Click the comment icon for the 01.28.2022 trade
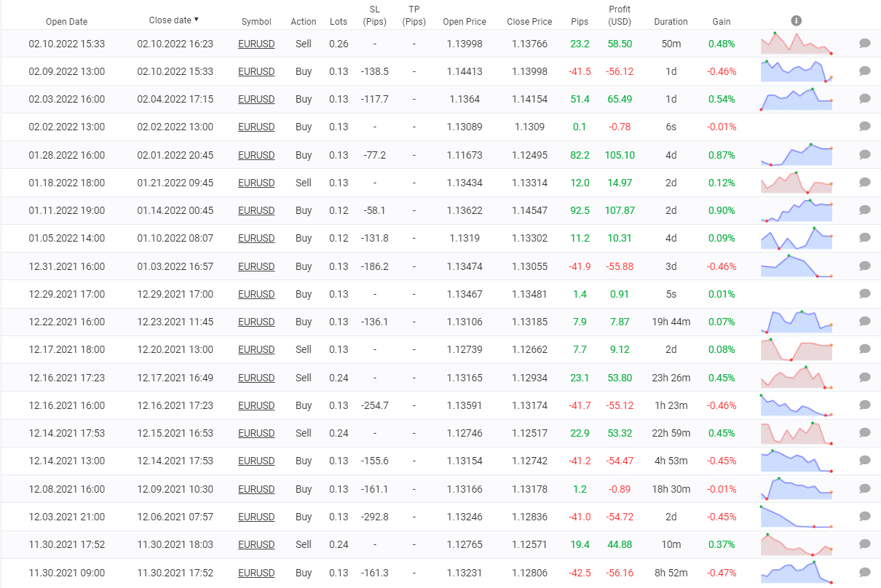881x588 pixels. click(x=864, y=154)
